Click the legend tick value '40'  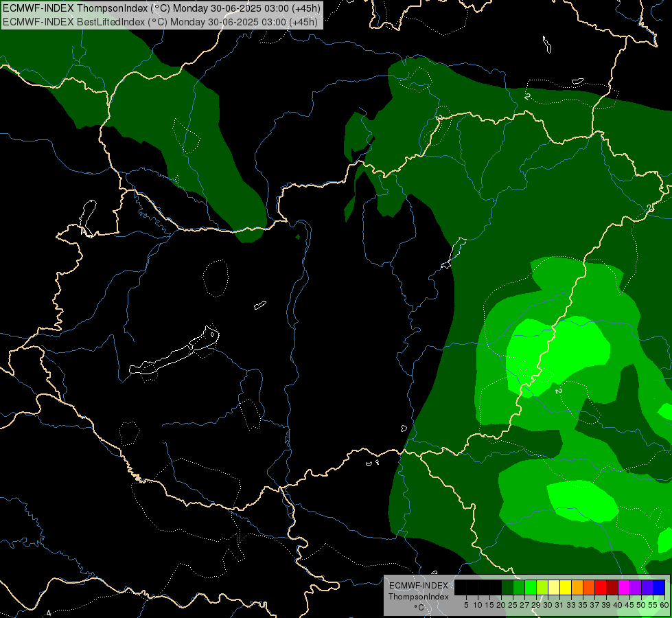618,605
